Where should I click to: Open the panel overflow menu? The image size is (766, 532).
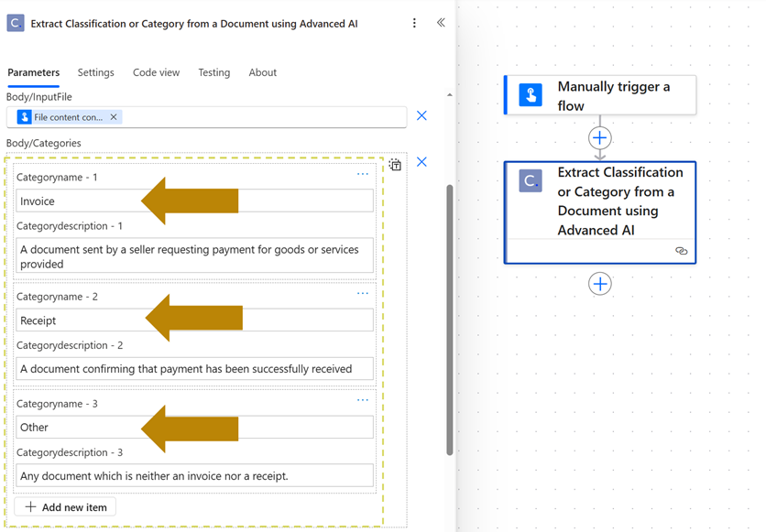tap(414, 22)
